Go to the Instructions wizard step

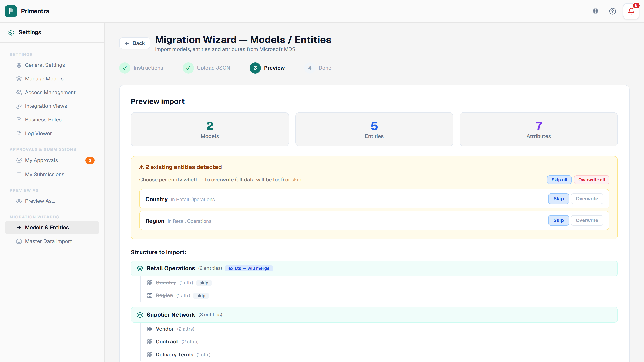tap(141, 68)
